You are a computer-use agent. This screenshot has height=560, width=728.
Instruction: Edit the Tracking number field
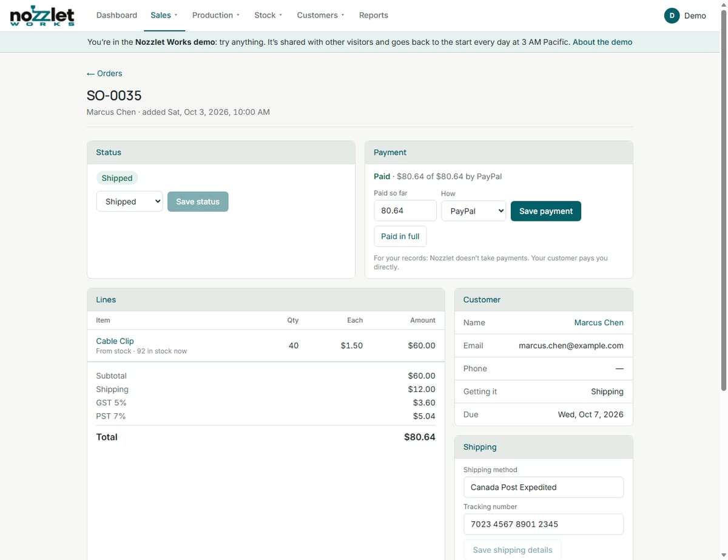point(544,524)
